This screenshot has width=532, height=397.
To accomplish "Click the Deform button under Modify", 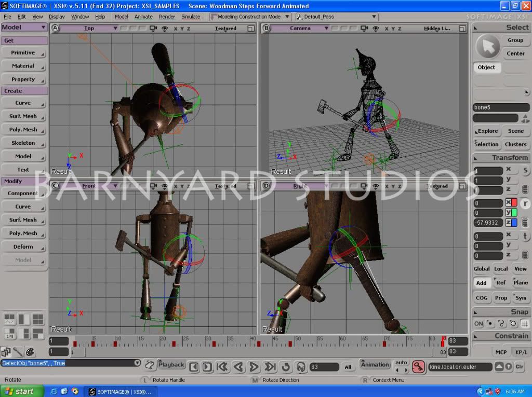I will point(23,247).
